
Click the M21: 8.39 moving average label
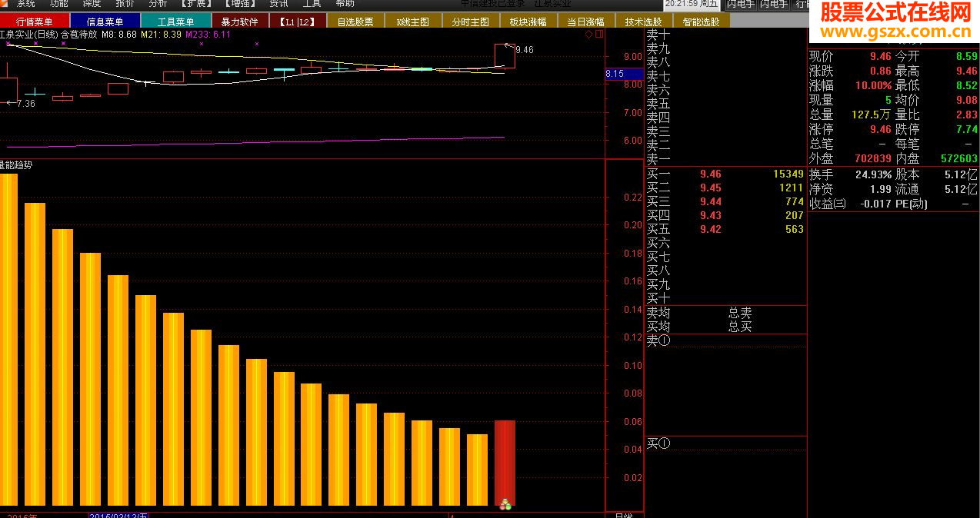pos(162,35)
